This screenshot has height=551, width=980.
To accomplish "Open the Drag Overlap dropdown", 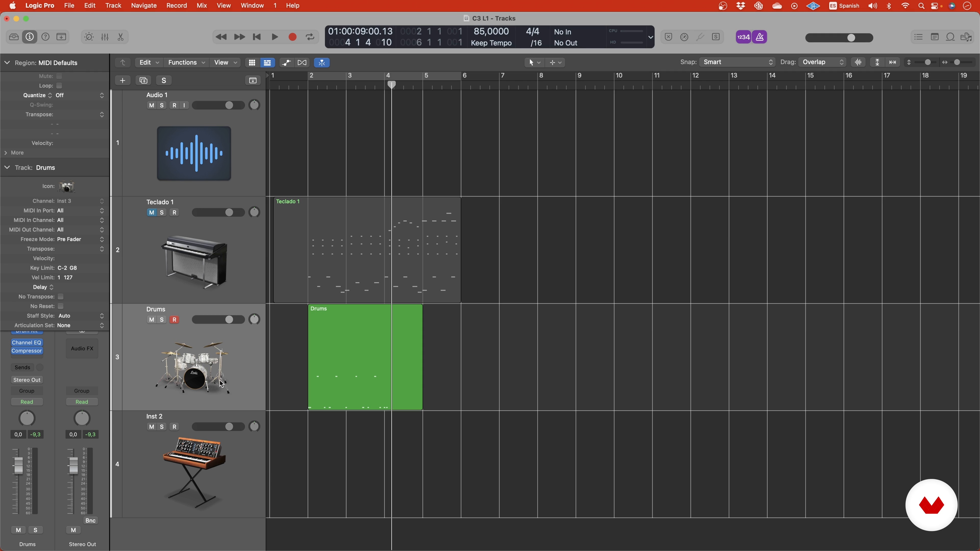I will [x=822, y=62].
